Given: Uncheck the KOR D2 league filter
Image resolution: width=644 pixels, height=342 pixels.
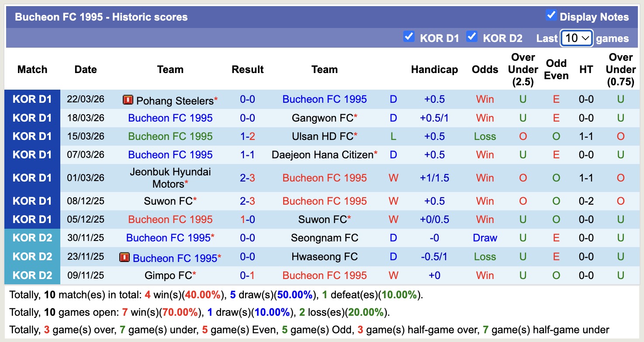Looking at the screenshot, I should tap(471, 37).
